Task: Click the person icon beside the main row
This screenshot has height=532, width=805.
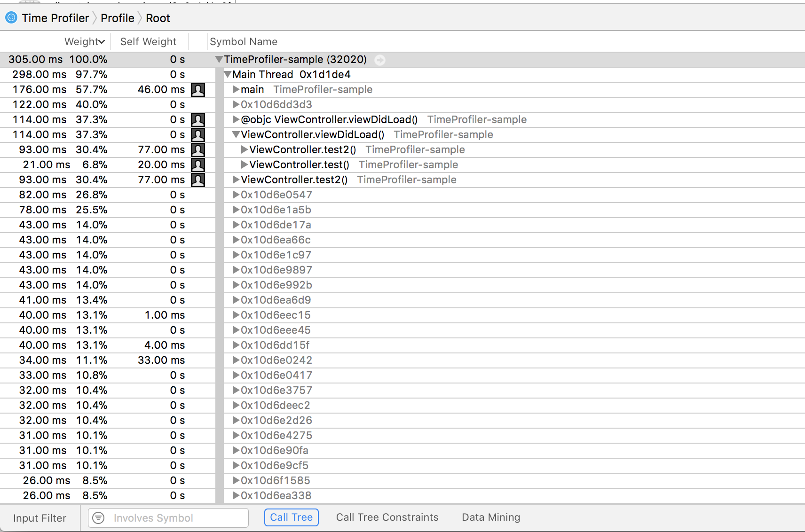Action: click(x=198, y=89)
